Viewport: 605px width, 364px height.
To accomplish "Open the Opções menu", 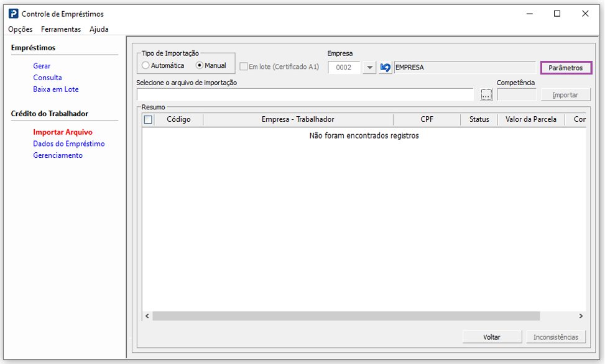I will coord(21,29).
